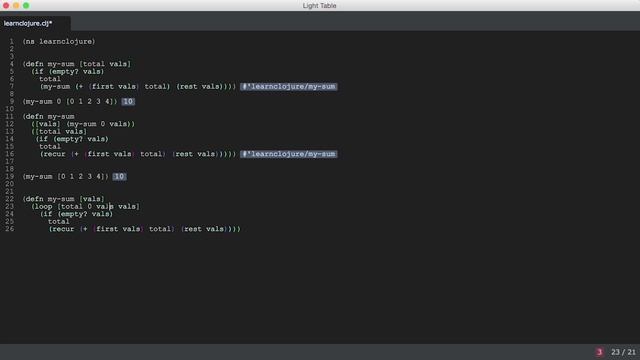This screenshot has height=360, width=640.
Task: Click "(defn my-sum [total vals]" on line 4
Action: tap(77, 64)
